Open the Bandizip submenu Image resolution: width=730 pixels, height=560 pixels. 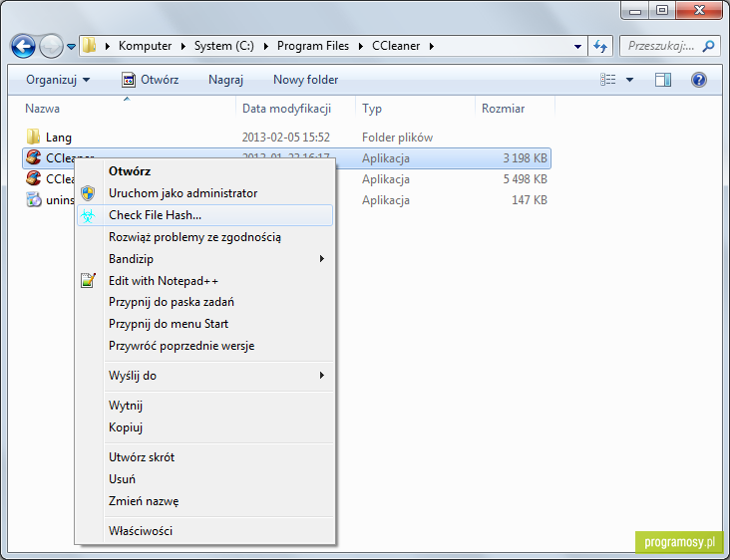pos(204,259)
